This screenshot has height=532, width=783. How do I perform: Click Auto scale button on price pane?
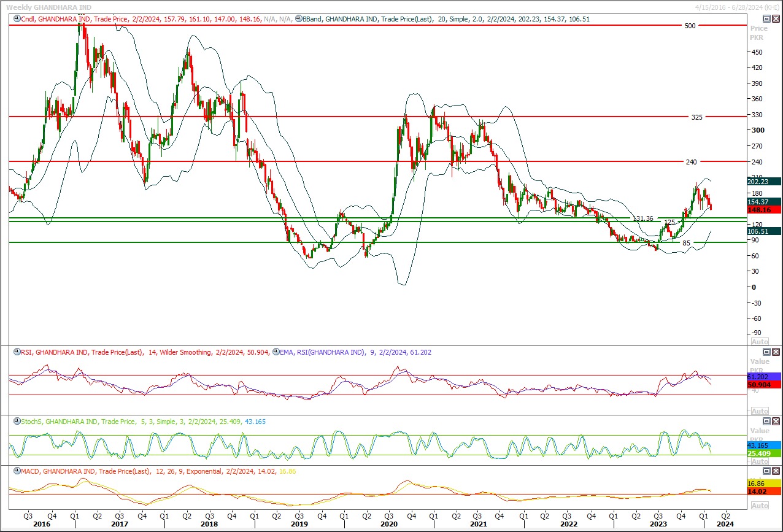[x=760, y=341]
